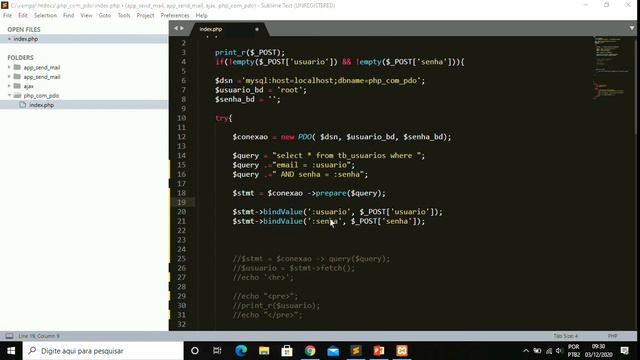
Task: Launch Microsoft Edge from taskbar
Action: [x=241, y=351]
